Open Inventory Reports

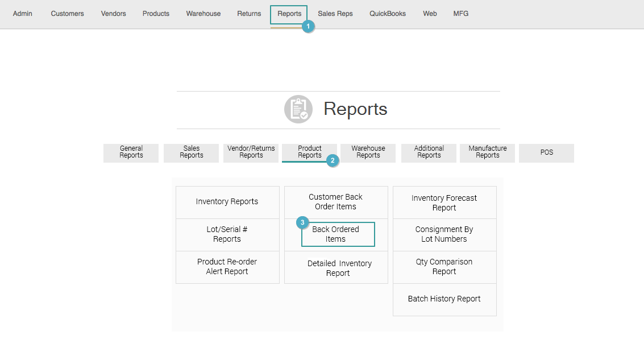pyautogui.click(x=227, y=202)
